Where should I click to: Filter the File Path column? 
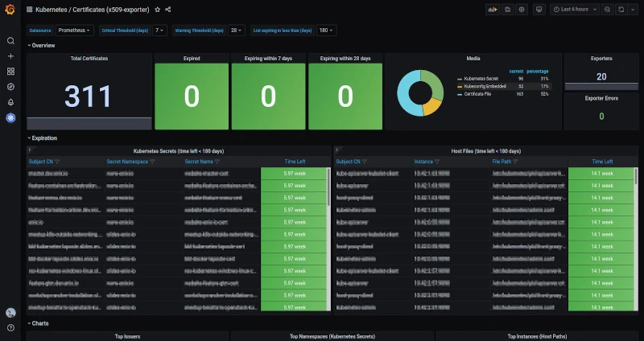[x=515, y=162]
